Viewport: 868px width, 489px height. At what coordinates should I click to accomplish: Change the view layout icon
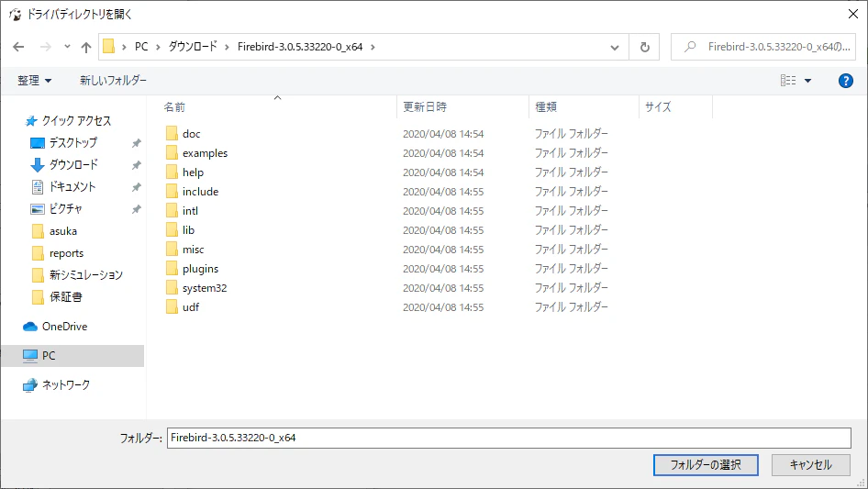point(788,81)
